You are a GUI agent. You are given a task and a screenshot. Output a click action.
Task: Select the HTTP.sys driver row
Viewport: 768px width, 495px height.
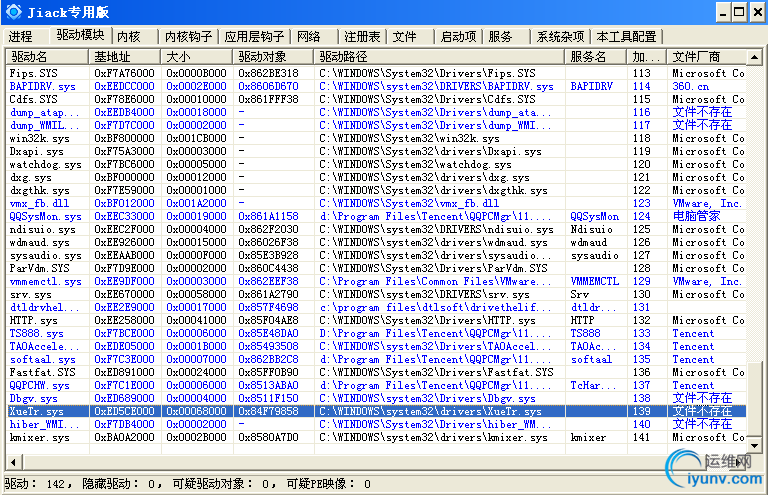tap(376, 320)
